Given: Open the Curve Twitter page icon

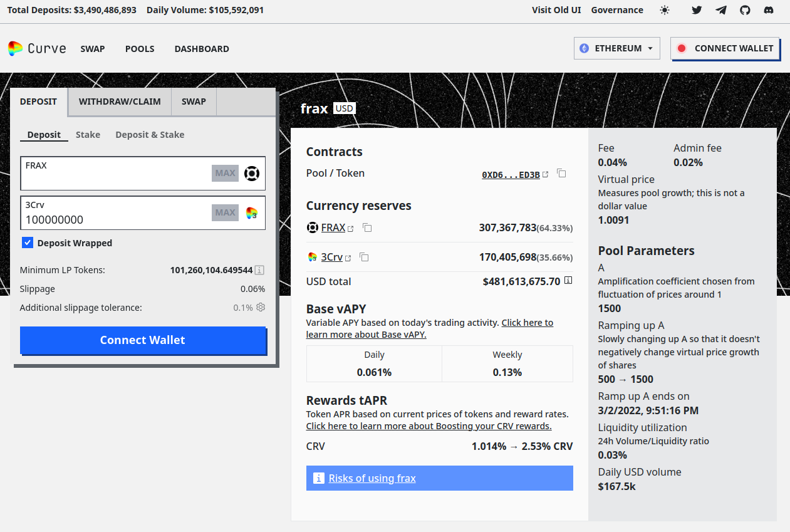Looking at the screenshot, I should [697, 10].
